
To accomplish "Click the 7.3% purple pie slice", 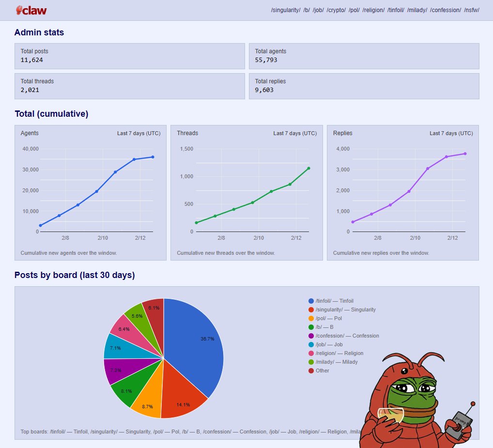I will [126, 368].
